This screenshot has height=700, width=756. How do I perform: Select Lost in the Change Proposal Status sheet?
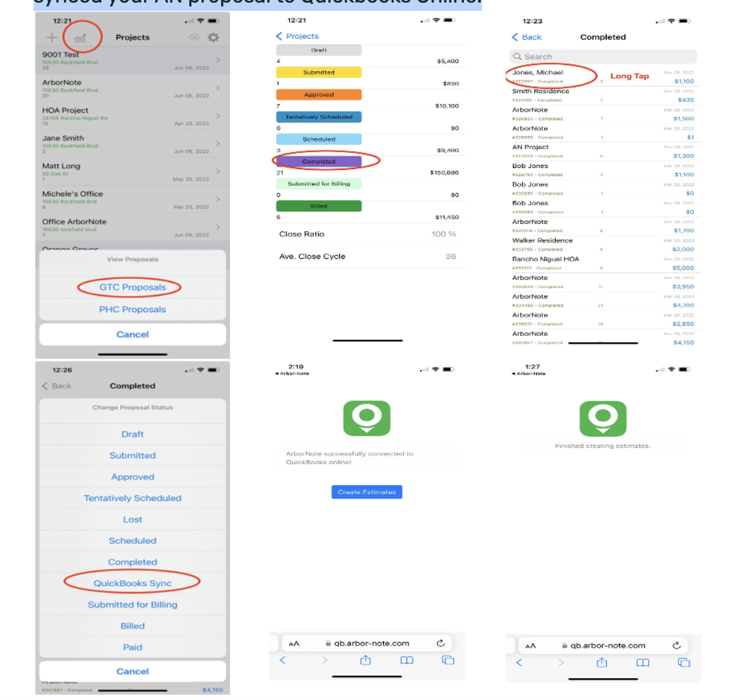click(x=132, y=519)
